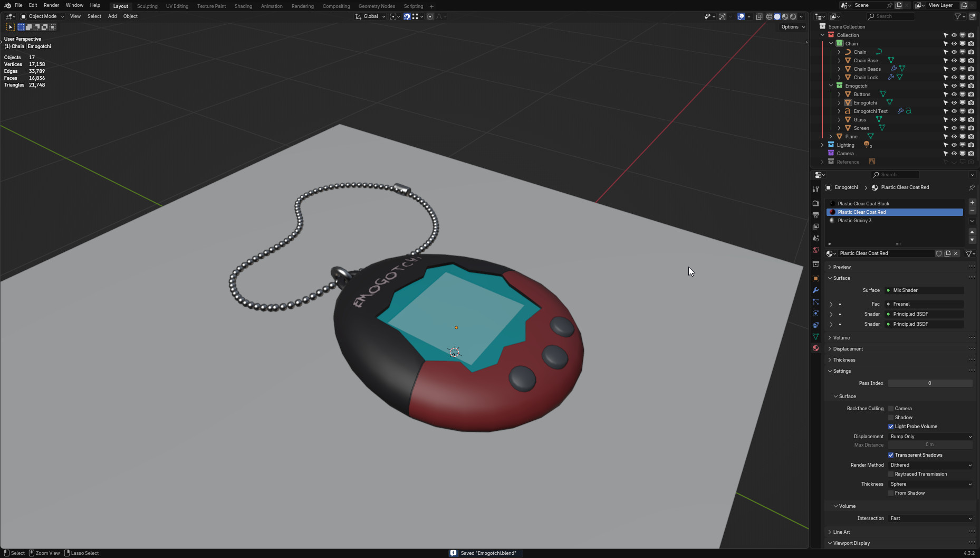Viewport: 980px width, 558px height.
Task: Open viewport Add menu
Action: point(112,16)
